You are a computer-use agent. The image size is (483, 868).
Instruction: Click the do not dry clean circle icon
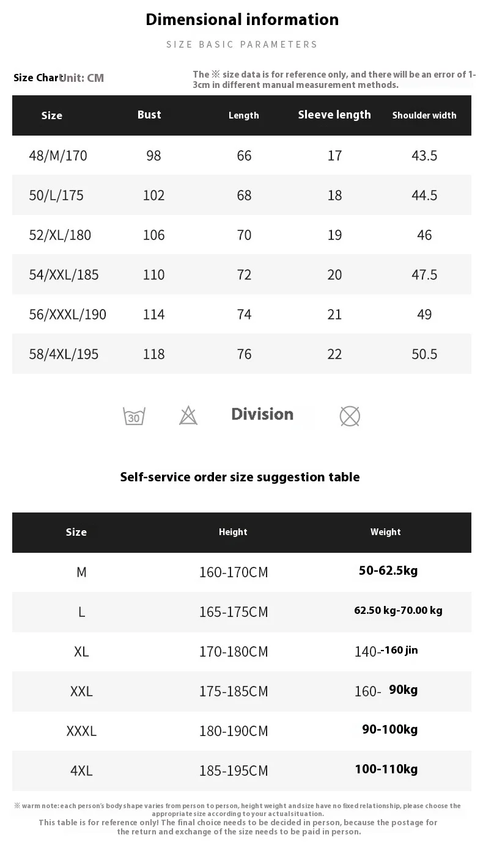pos(350,416)
